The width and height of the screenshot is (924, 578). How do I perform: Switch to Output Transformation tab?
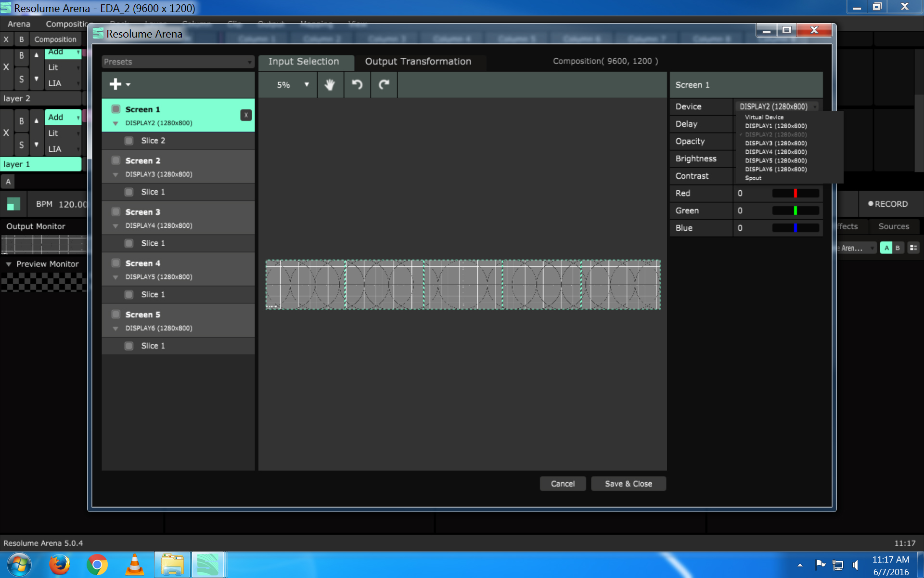(418, 62)
